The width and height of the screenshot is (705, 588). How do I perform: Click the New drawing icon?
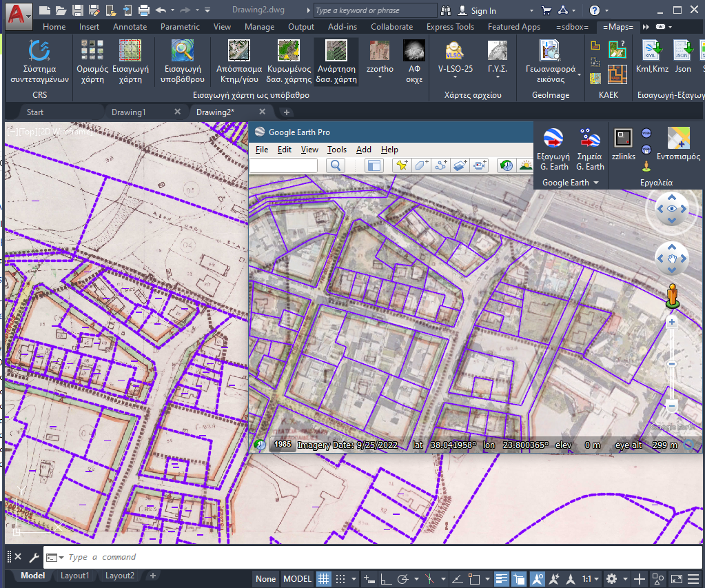point(44,10)
